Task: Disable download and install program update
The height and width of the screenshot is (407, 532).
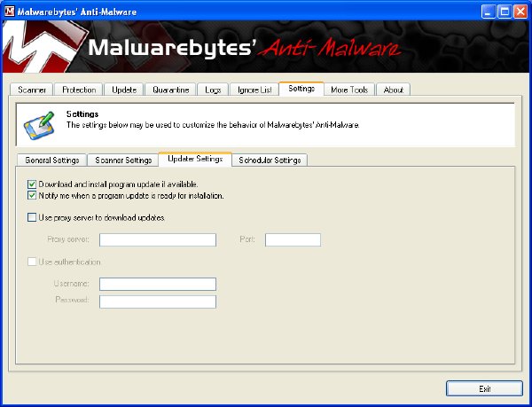Action: click(32, 184)
